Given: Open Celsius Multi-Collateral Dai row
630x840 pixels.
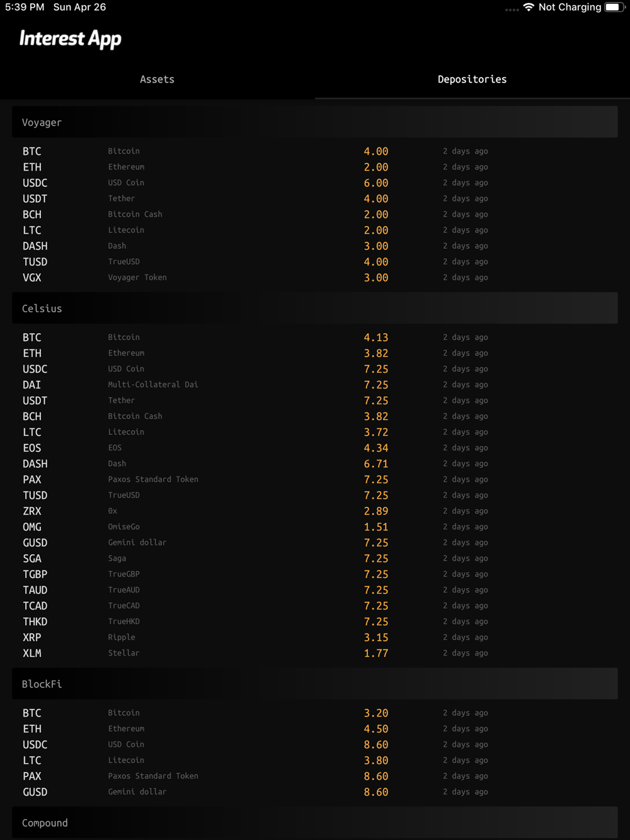Looking at the screenshot, I should click(x=315, y=385).
